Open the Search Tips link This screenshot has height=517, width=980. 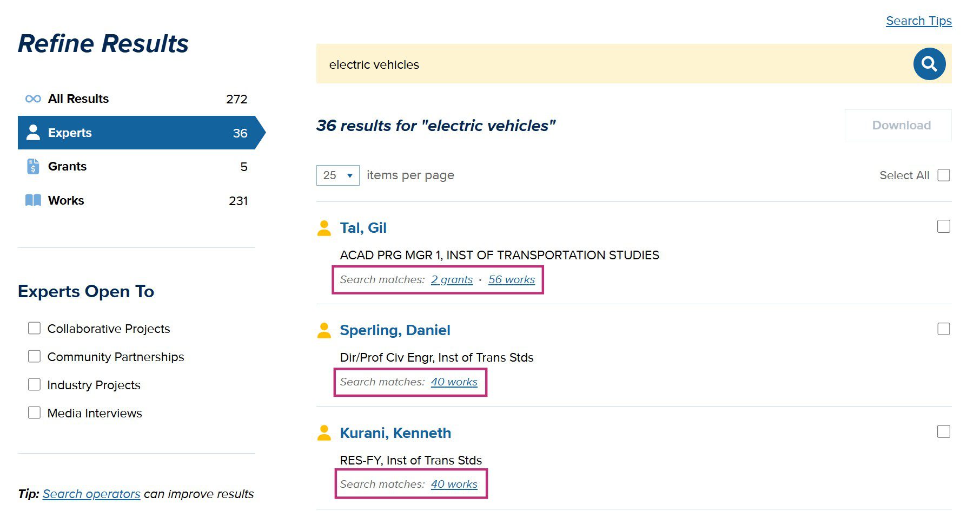click(918, 21)
